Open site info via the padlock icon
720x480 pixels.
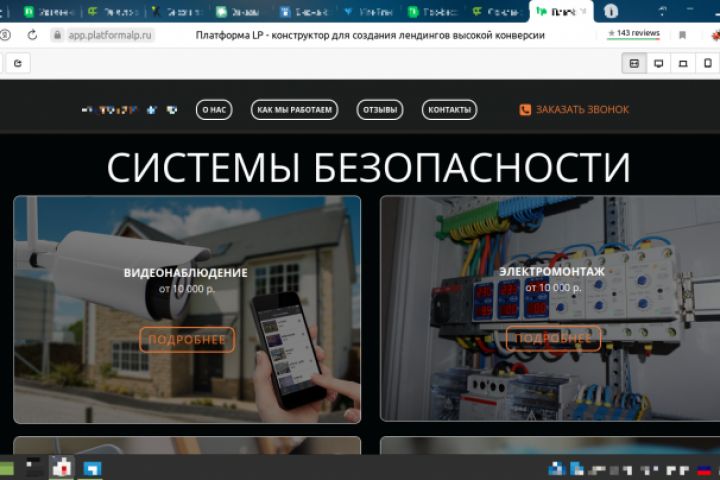click(57, 35)
